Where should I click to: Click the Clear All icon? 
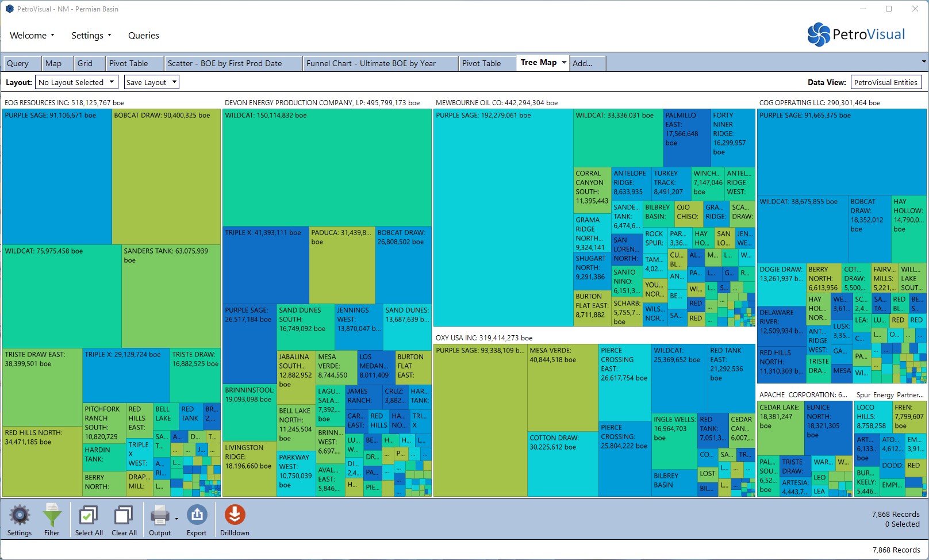[x=124, y=515]
